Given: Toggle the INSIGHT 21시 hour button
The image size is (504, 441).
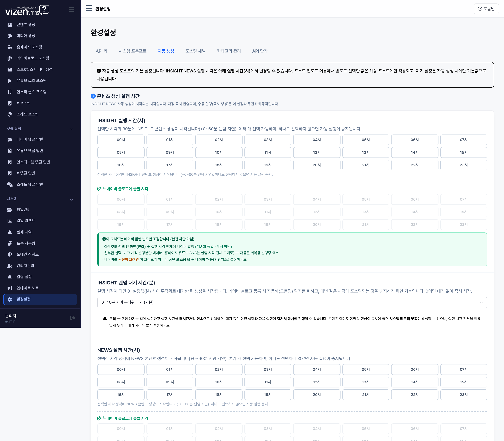Looking at the screenshot, I should (366, 165).
